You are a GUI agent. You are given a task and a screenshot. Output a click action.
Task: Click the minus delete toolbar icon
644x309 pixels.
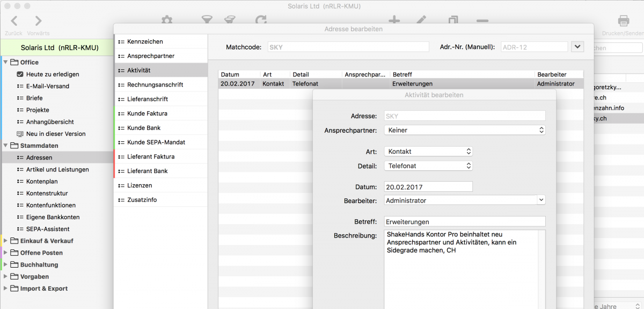point(482,21)
